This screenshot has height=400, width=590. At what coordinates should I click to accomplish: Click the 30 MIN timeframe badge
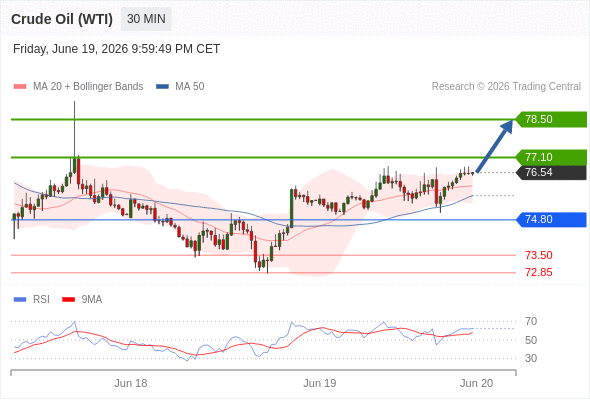[x=146, y=19]
